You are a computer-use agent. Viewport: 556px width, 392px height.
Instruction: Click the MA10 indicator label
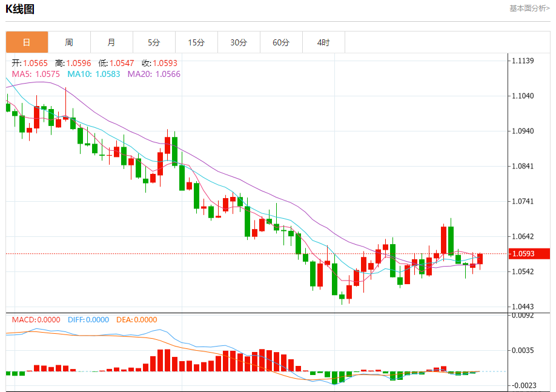[x=94, y=74]
